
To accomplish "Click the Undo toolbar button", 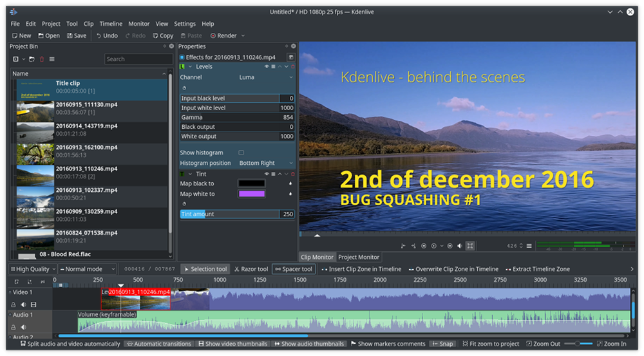I will pos(107,35).
